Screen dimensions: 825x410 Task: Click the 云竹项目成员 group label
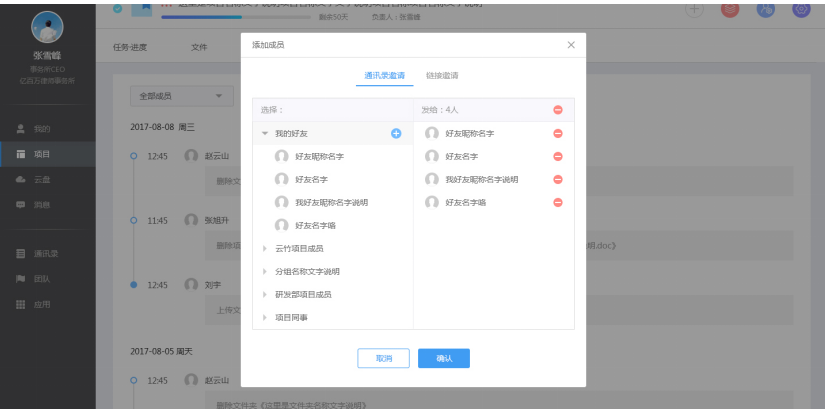pos(299,248)
